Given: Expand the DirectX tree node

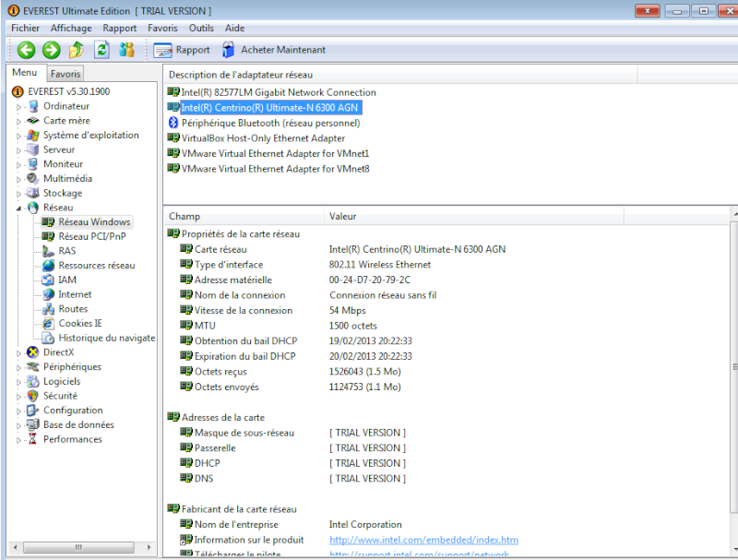Looking at the screenshot, I should [18, 353].
